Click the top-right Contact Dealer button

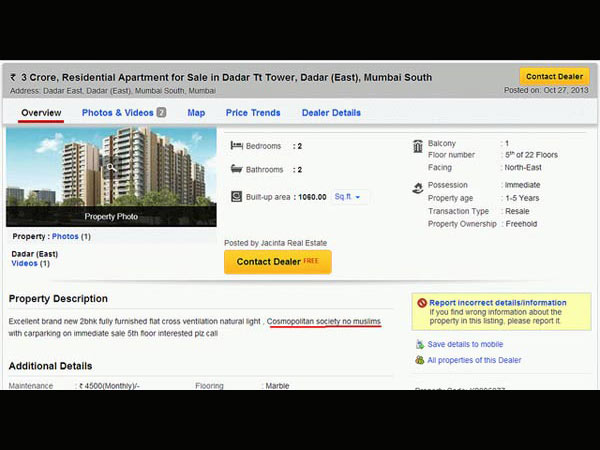pyautogui.click(x=554, y=77)
